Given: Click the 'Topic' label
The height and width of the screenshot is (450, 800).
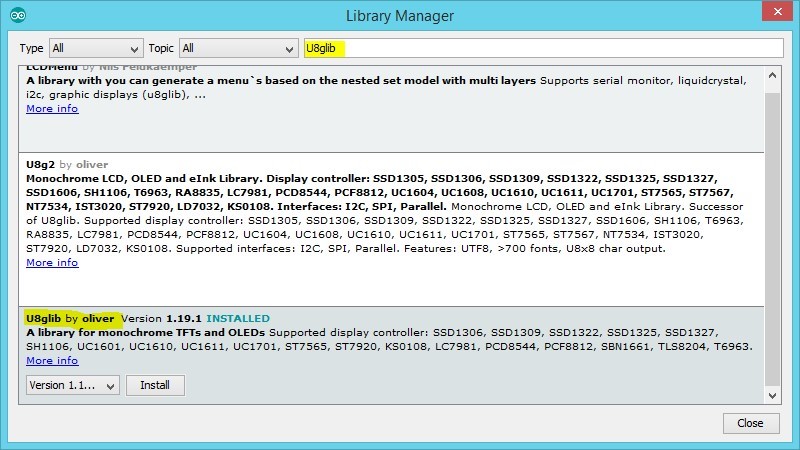Looking at the screenshot, I should pos(161,48).
